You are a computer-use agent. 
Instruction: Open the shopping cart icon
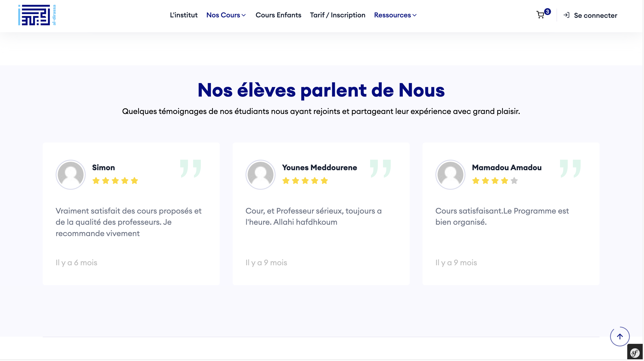[540, 15]
